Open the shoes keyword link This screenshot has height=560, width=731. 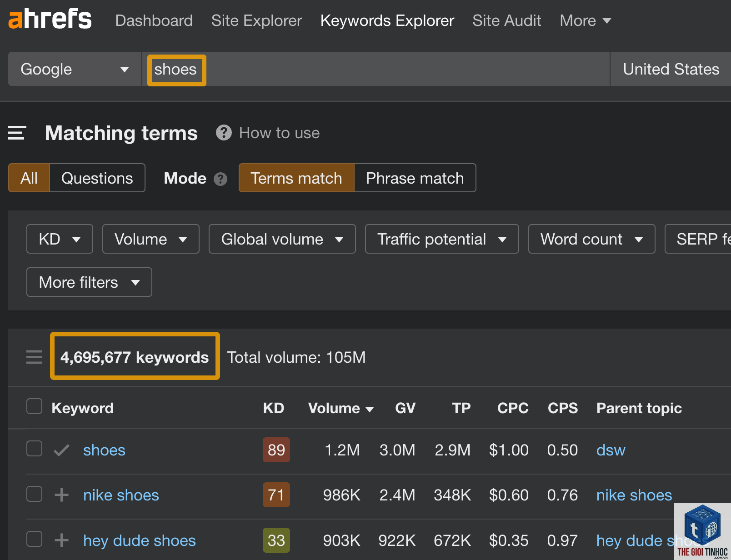(x=104, y=450)
